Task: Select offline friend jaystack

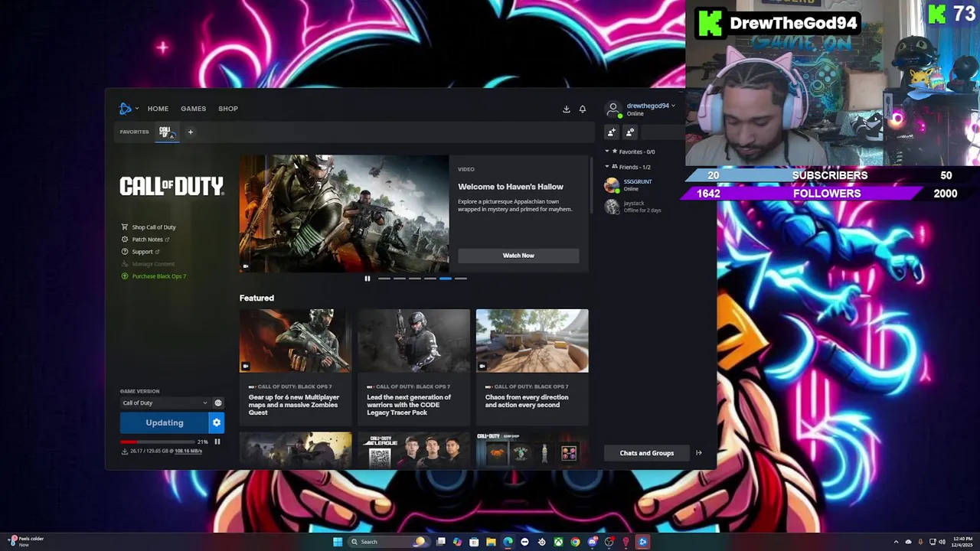Action: tap(643, 207)
